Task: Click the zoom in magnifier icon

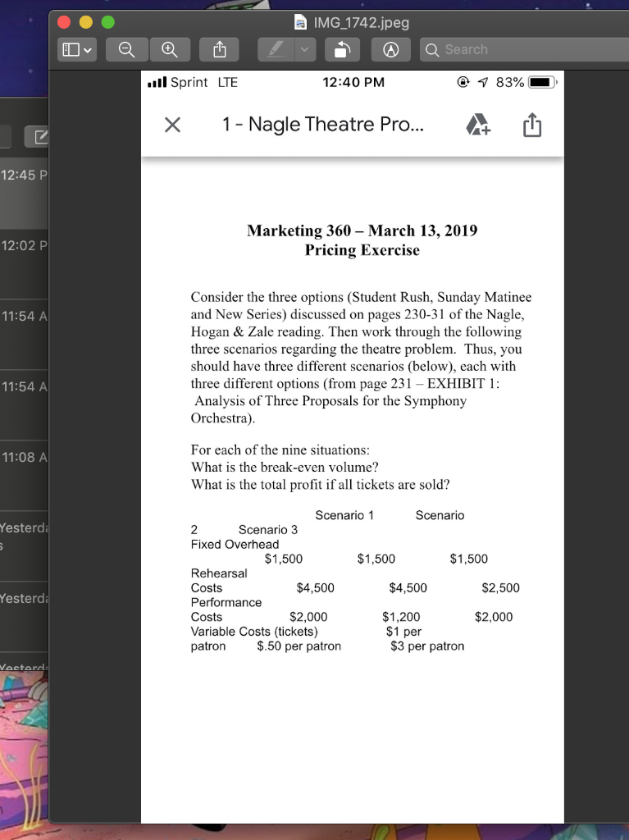Action: 170,49
